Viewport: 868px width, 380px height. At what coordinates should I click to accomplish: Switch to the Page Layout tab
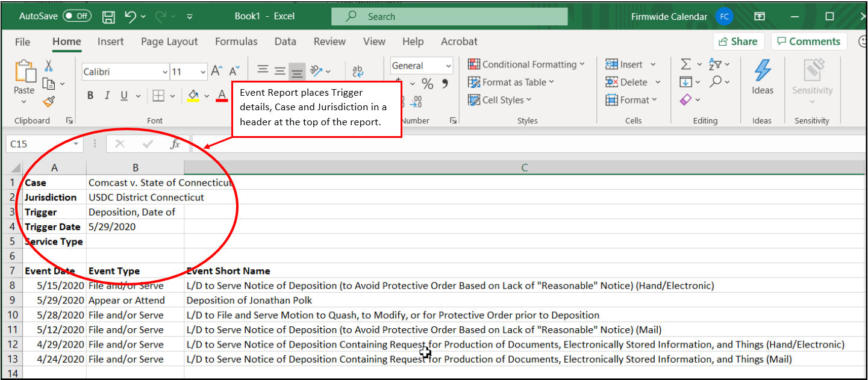pyautogui.click(x=169, y=42)
